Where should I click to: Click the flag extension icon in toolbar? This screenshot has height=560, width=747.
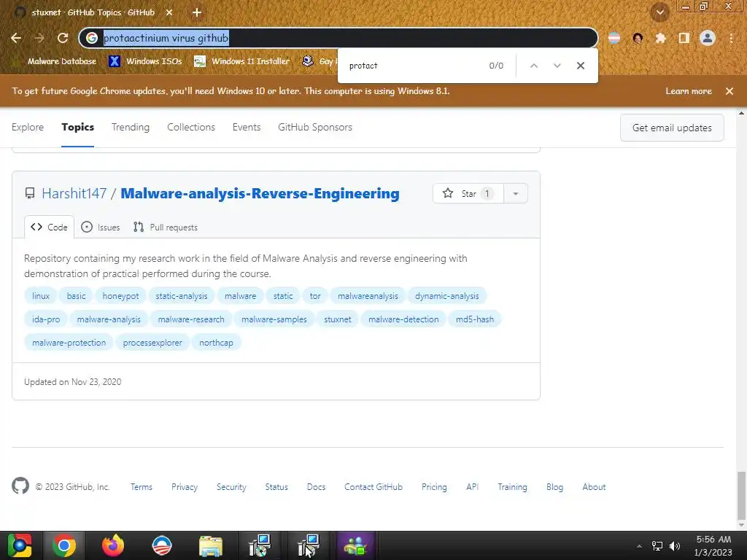[614, 38]
